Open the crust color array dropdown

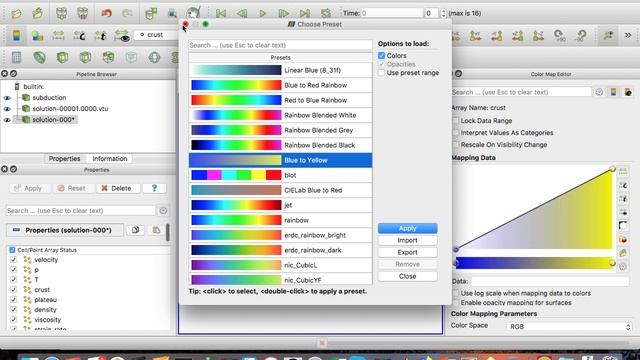pyautogui.click(x=157, y=35)
